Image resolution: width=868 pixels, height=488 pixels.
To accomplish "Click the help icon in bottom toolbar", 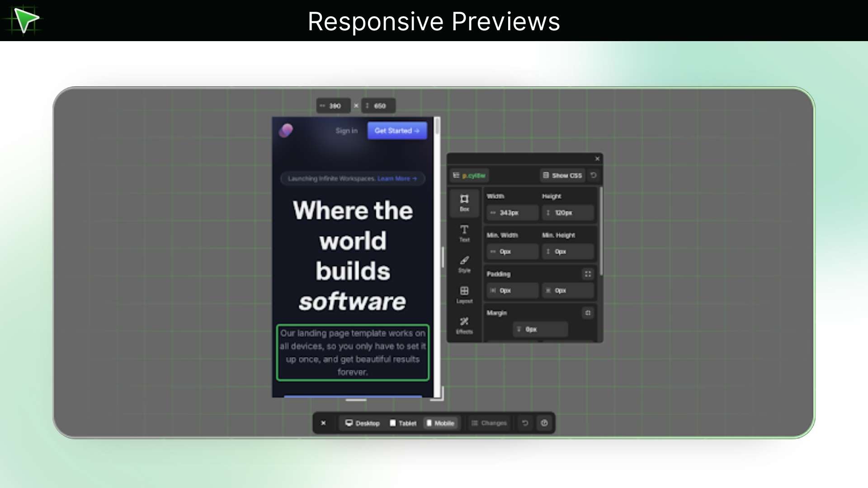I will click(x=544, y=423).
